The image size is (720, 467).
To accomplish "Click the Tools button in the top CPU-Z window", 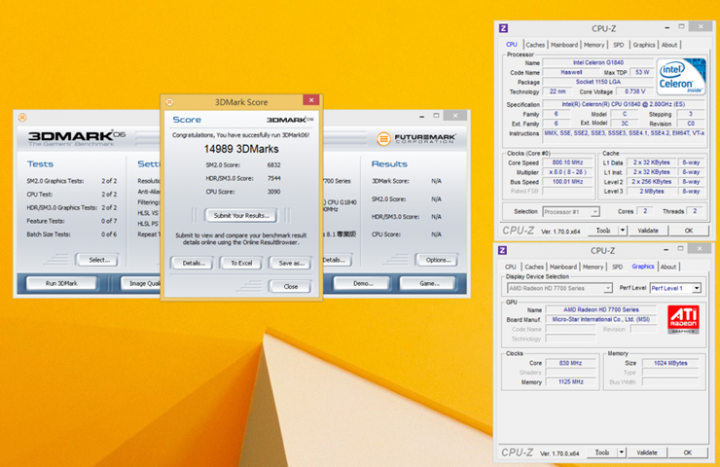I will click(x=603, y=231).
